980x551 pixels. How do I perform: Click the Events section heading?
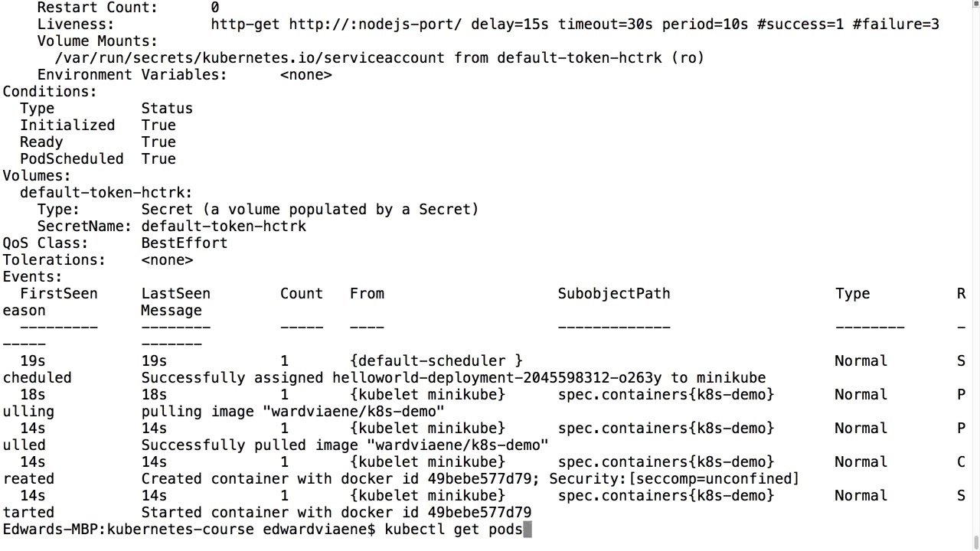32,277
